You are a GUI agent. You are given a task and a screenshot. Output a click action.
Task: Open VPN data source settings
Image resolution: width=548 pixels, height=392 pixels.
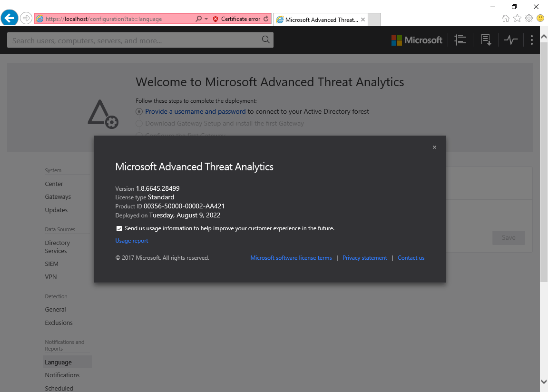click(51, 277)
